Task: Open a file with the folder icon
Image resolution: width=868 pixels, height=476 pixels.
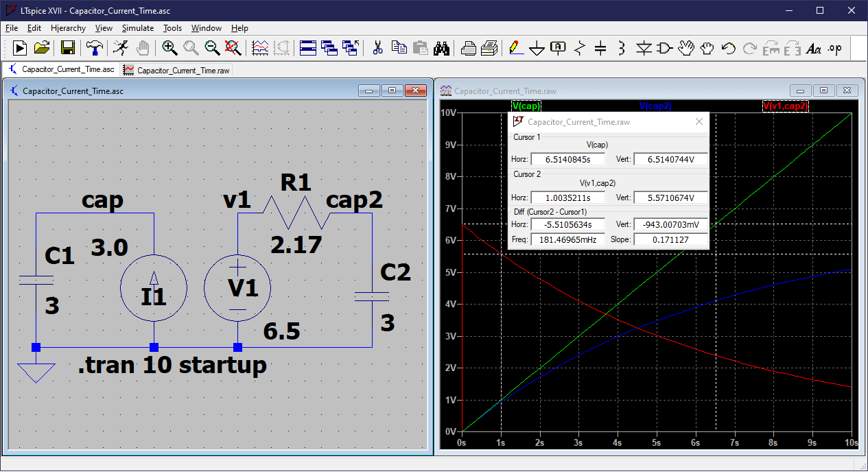Action: [x=42, y=48]
